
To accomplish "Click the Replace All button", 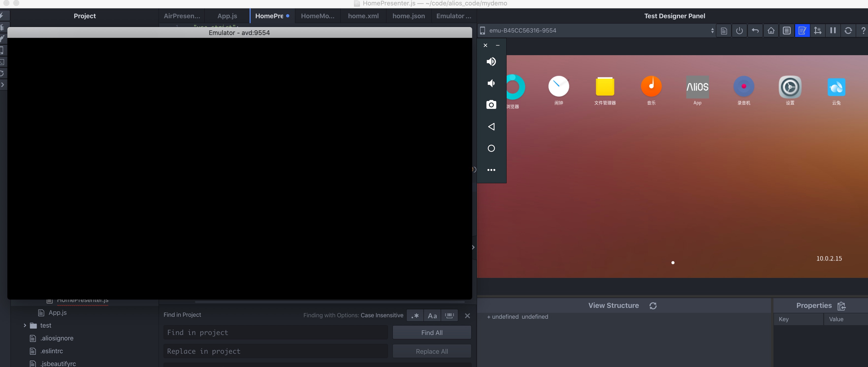I will pyautogui.click(x=432, y=351).
